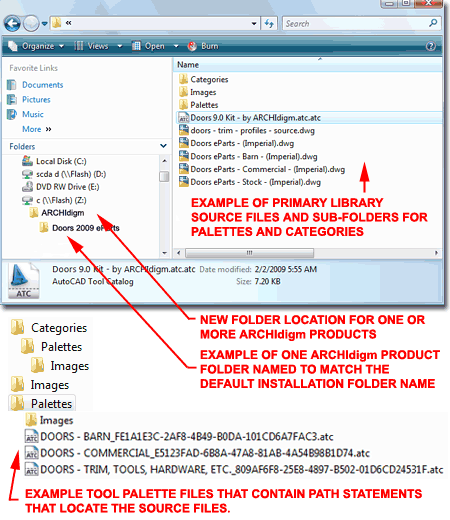Click the Open toolbar button
Image resolution: width=450 pixels, height=520 pixels.
click(x=148, y=46)
